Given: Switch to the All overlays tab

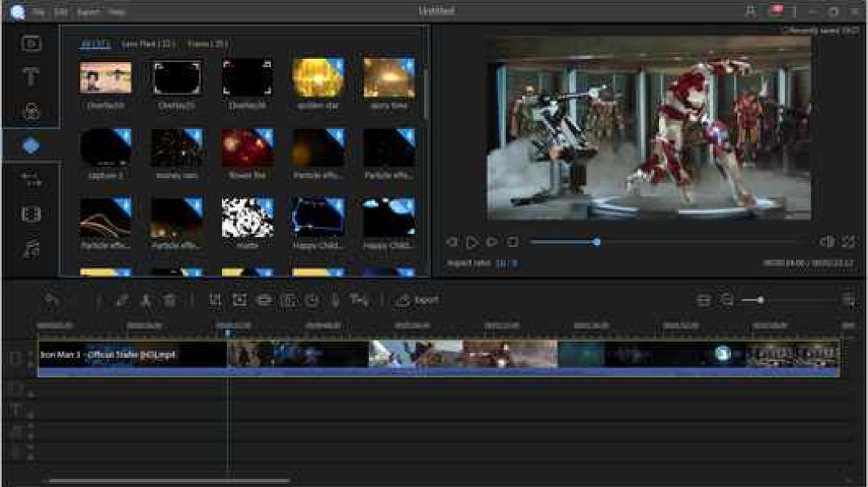Looking at the screenshot, I should coord(95,44).
